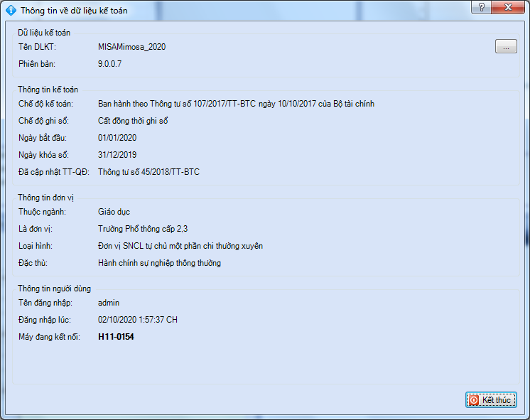Click the help question mark button
Image resolution: width=530 pixels, height=420 pixels.
[x=482, y=7]
